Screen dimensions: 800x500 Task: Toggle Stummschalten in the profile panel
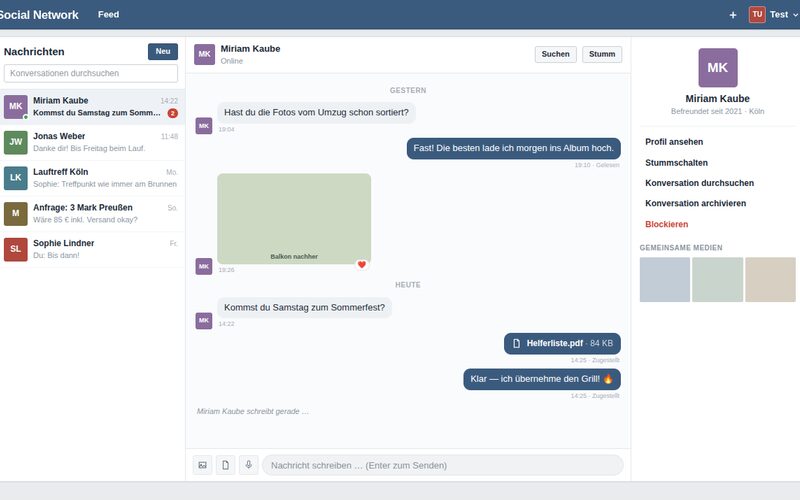pyautogui.click(x=676, y=163)
